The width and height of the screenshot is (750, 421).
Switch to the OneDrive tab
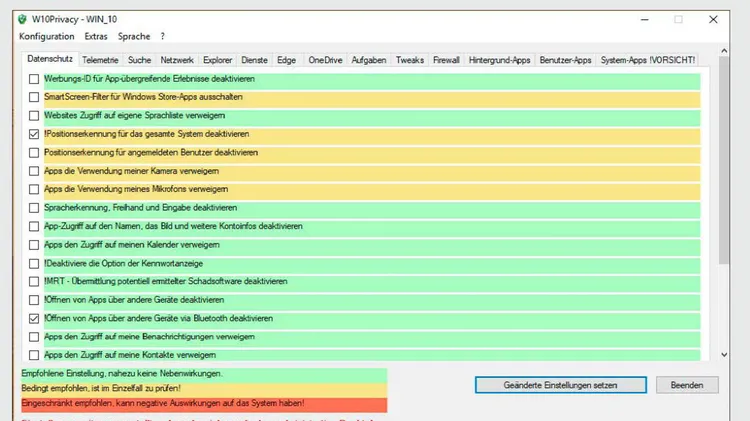(x=325, y=60)
